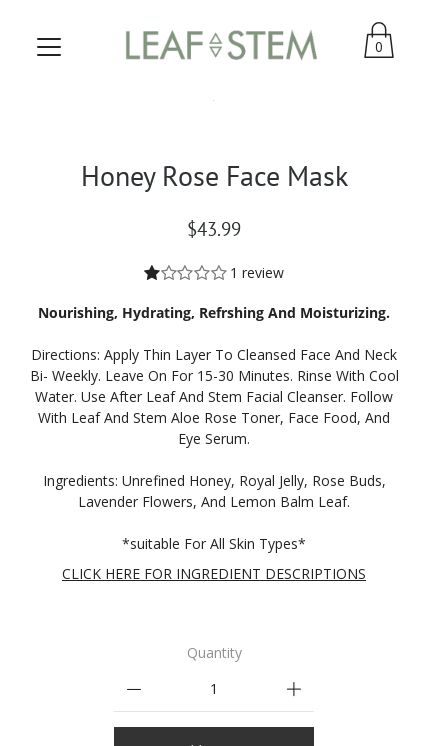Click the filled first rating star
Screen dimensions: 428x746
[x=152, y=273]
